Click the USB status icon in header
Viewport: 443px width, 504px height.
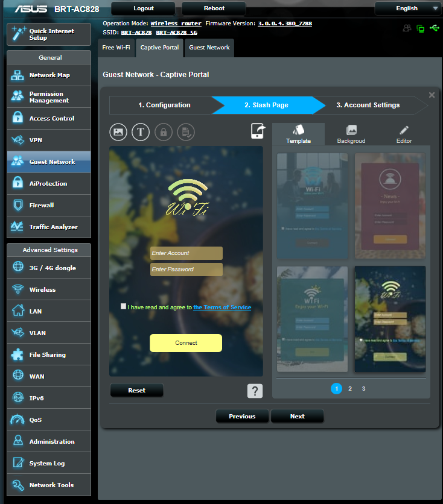point(434,28)
